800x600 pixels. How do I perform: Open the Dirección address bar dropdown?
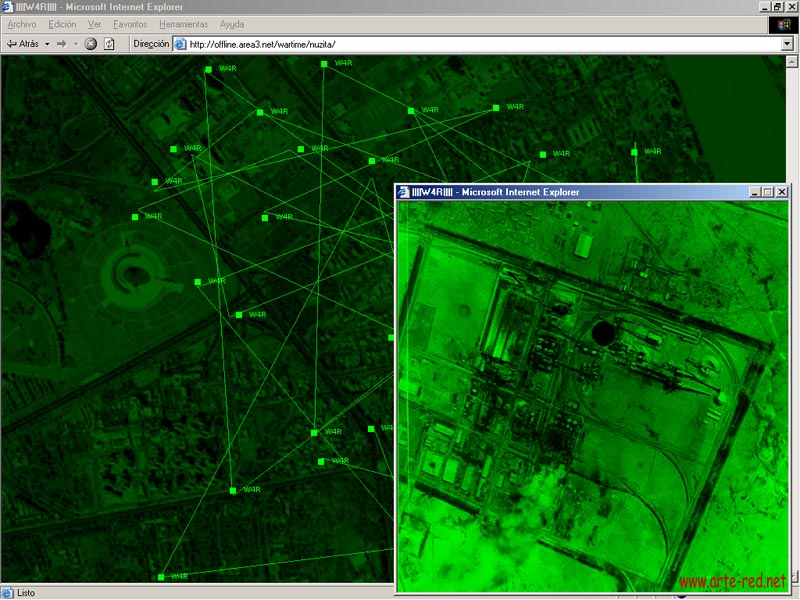[788, 44]
